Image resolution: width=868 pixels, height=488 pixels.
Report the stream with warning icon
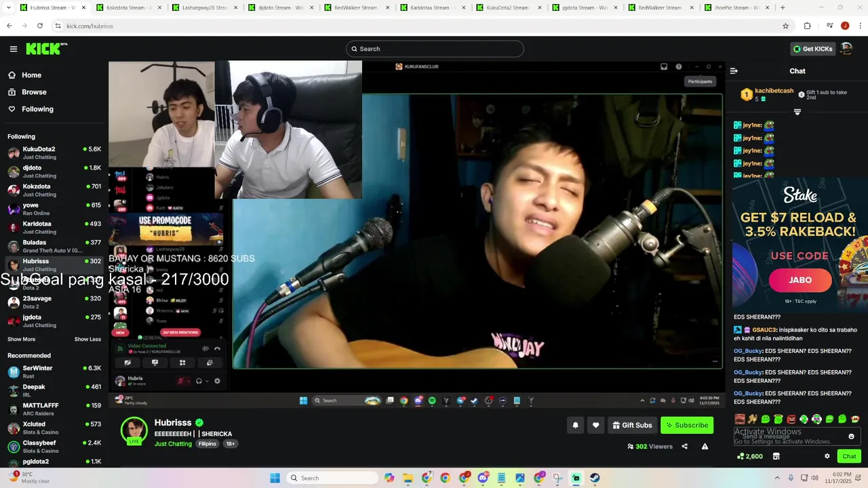[x=705, y=446]
